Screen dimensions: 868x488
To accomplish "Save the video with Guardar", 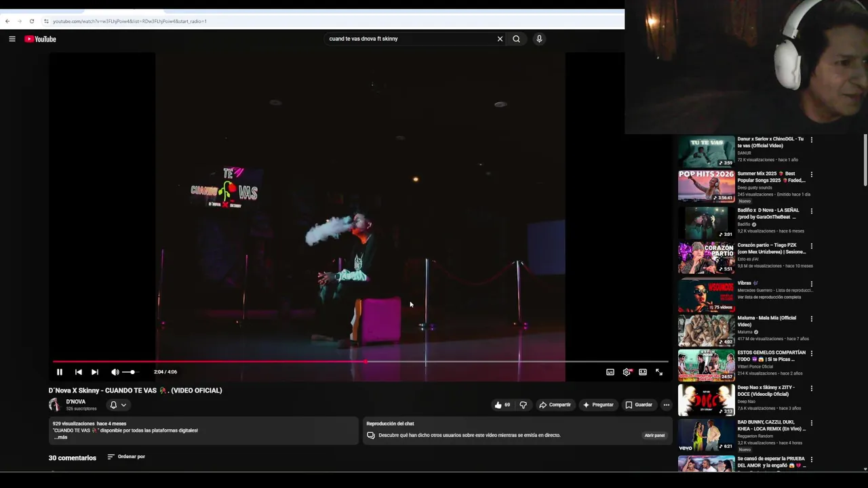I will pos(639,405).
